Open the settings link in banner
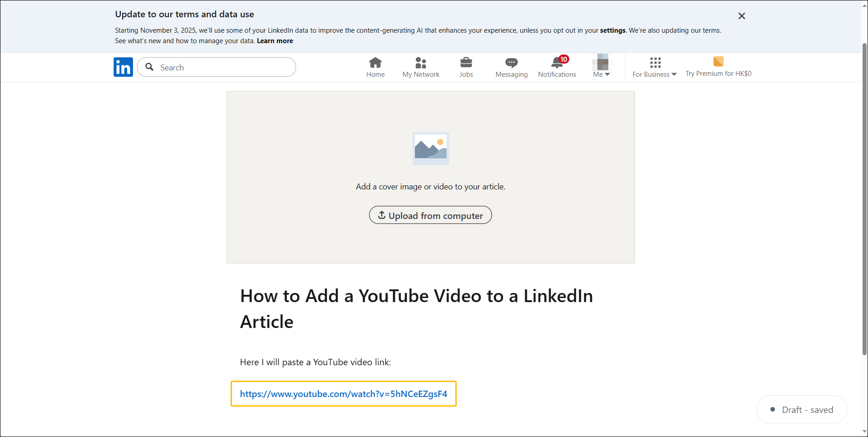 pos(613,30)
